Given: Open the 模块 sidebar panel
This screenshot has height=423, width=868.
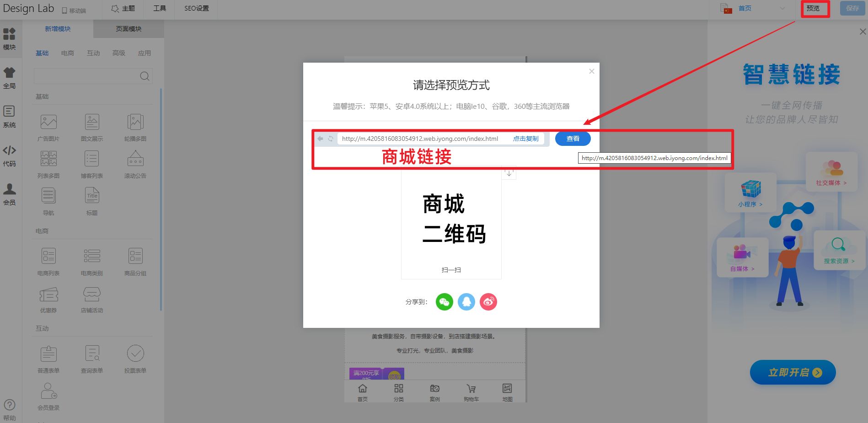Looking at the screenshot, I should pyautogui.click(x=9, y=39).
